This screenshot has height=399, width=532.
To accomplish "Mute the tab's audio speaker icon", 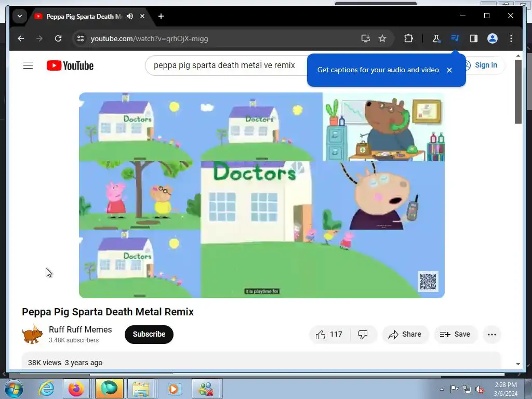I will [129, 16].
